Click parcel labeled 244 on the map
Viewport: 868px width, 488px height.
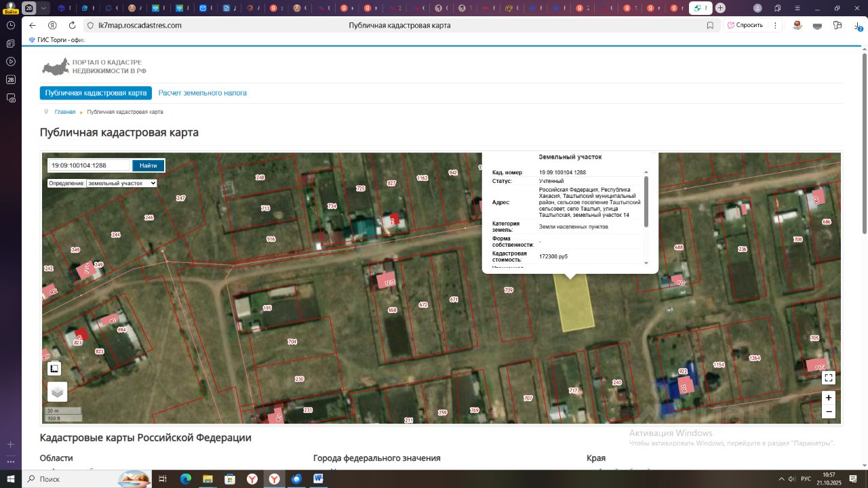[116, 235]
